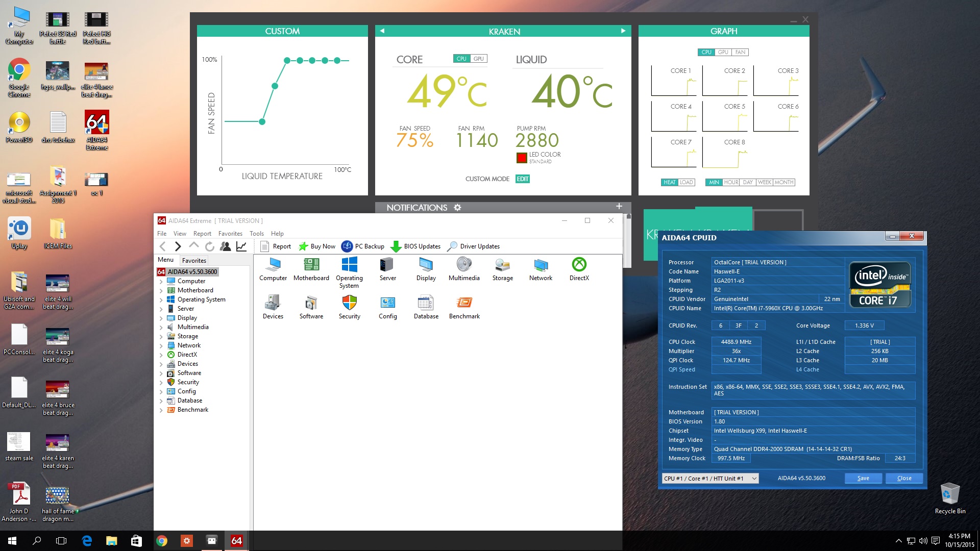Click the BIOS Updates toolbar button
This screenshot has width=980, height=551.
(x=415, y=246)
